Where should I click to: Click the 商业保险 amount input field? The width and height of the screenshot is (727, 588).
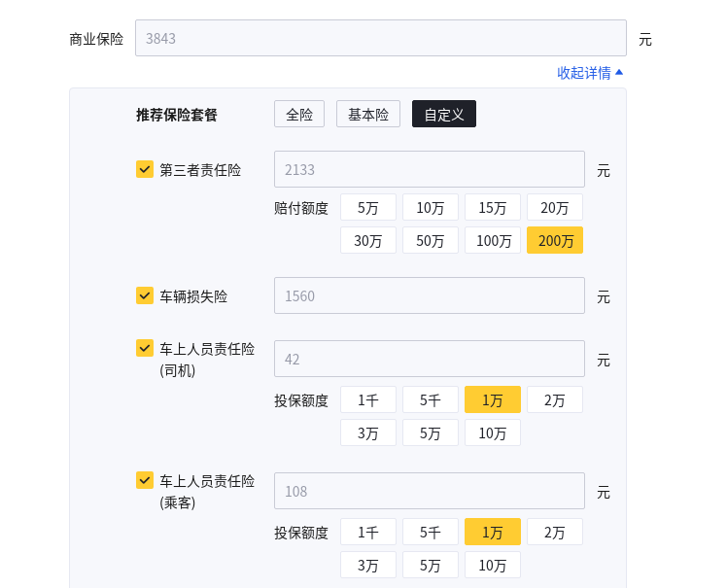pyautogui.click(x=380, y=38)
